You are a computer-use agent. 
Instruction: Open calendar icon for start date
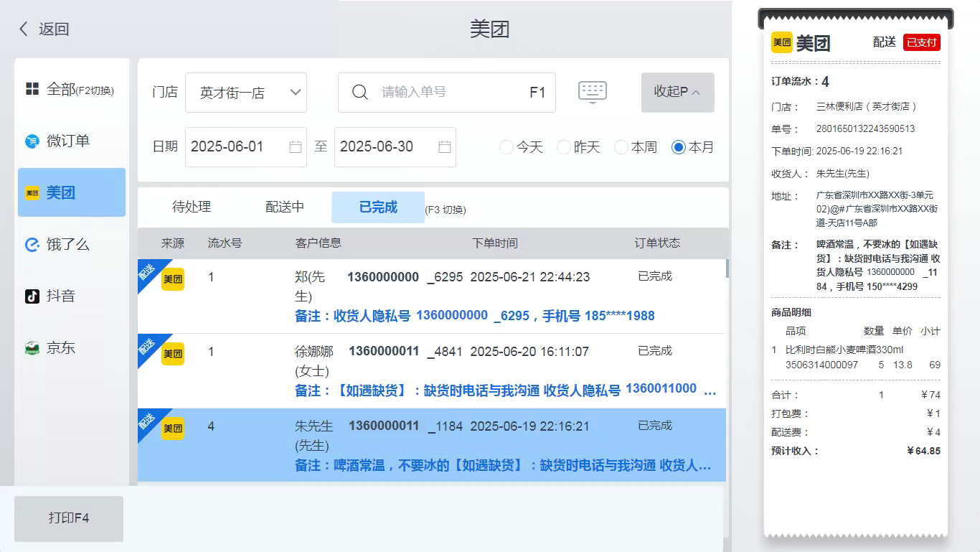[x=296, y=147]
